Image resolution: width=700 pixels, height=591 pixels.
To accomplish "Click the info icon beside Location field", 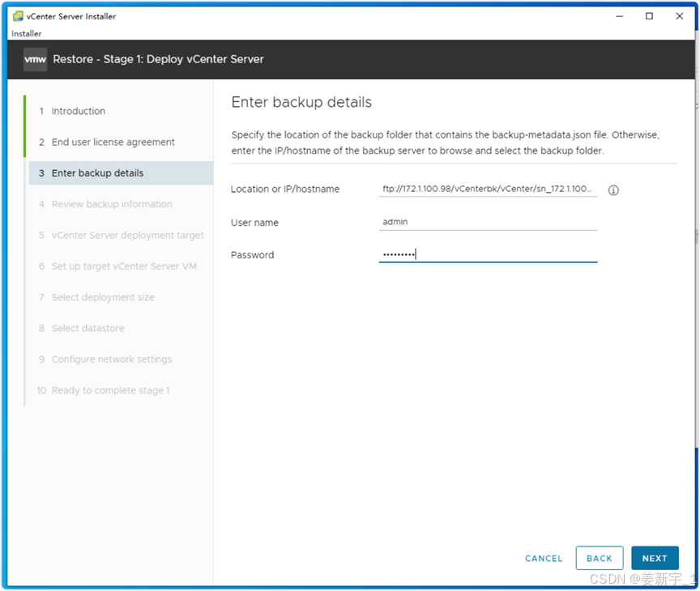I will pyautogui.click(x=613, y=190).
